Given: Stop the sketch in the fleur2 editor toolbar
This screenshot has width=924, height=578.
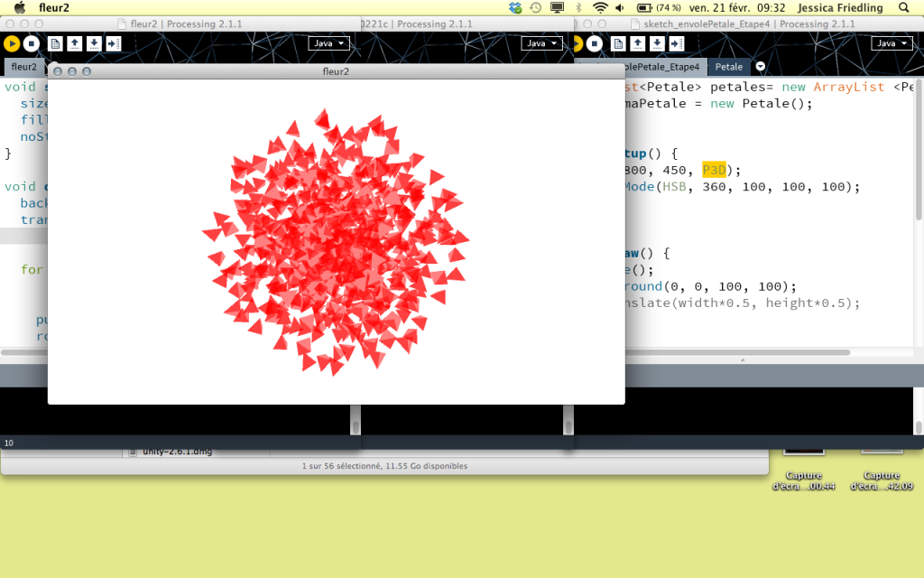Looking at the screenshot, I should click(x=31, y=43).
